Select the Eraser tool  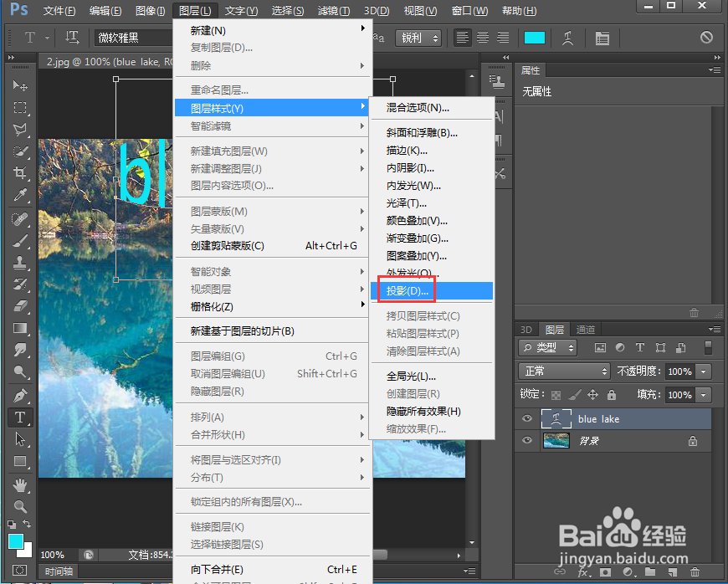(20, 306)
